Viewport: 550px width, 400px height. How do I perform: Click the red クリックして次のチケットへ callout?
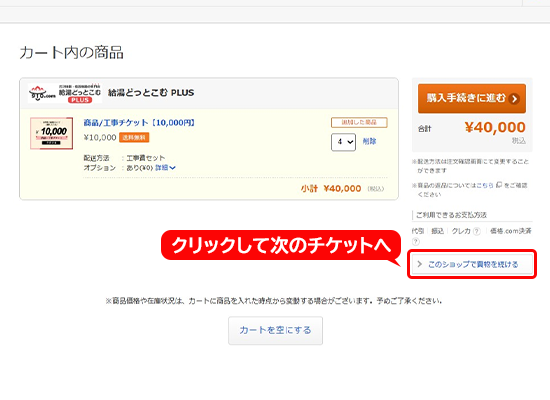coord(281,246)
